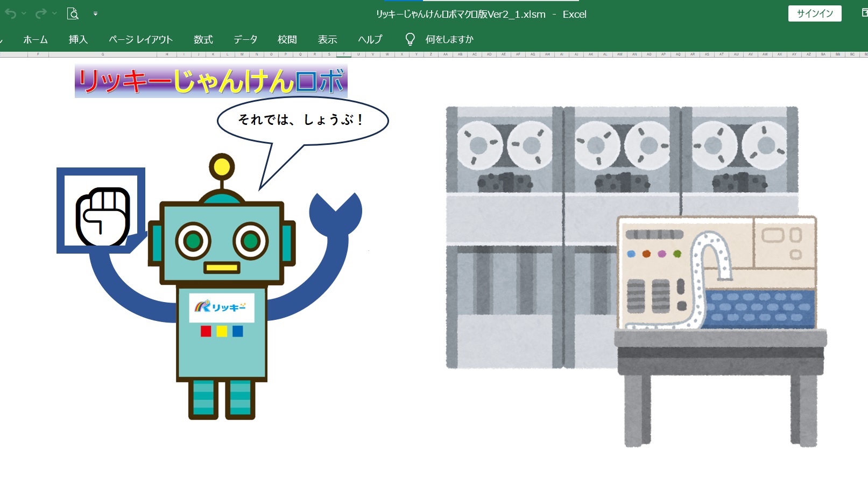Viewport: 868px width, 490px height.
Task: Click the blue square on robot chest
Action: [x=238, y=331]
